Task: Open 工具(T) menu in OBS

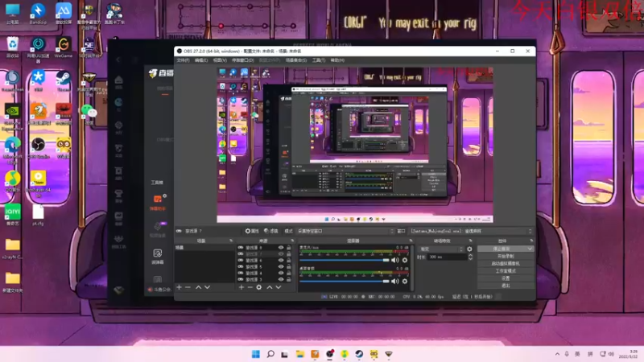Action: 318,60
